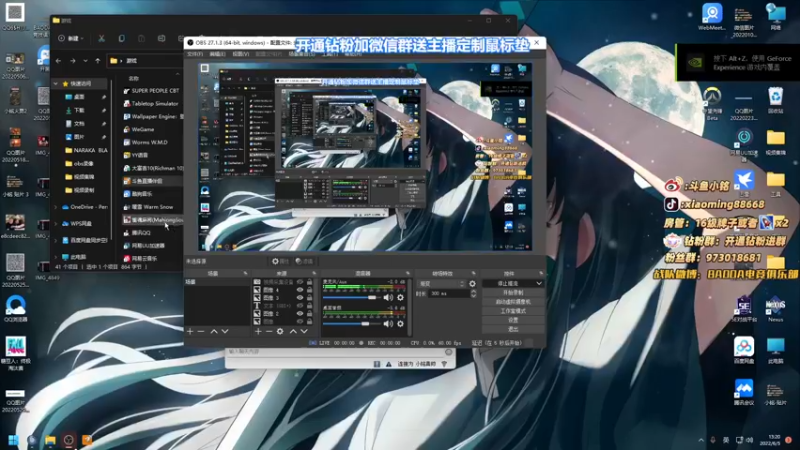The image size is (800, 450).
Task: Select the WebMeeting desktop shortcut
Action: [712, 17]
